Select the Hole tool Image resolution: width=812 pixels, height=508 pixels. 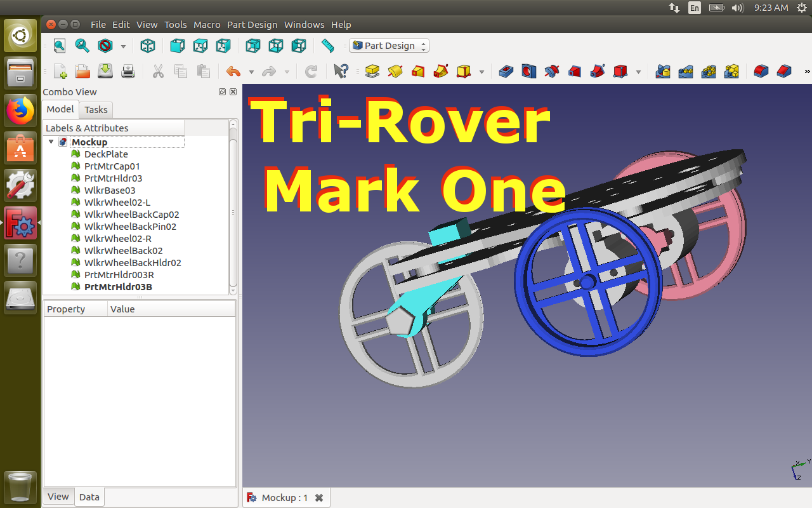click(528, 71)
